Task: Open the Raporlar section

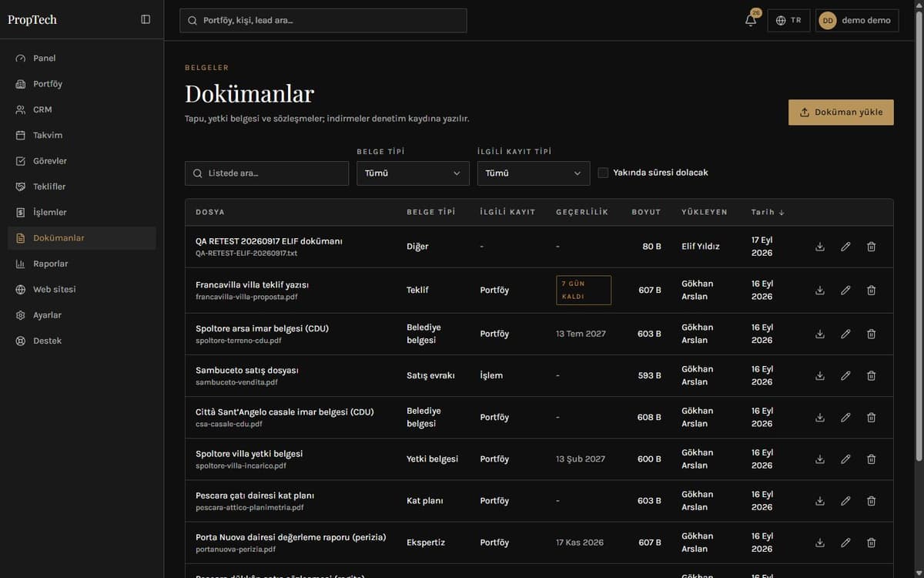Action: (82, 264)
